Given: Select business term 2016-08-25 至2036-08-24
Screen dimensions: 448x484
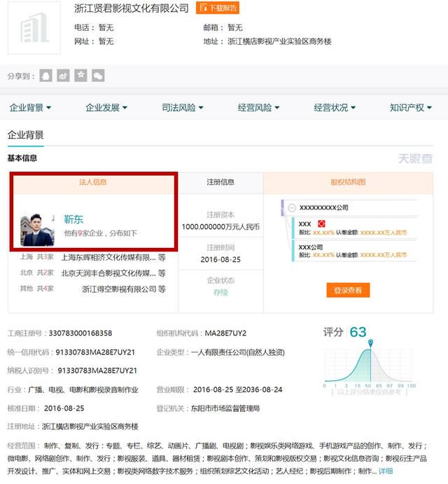Looking at the screenshot, I should [238, 390].
